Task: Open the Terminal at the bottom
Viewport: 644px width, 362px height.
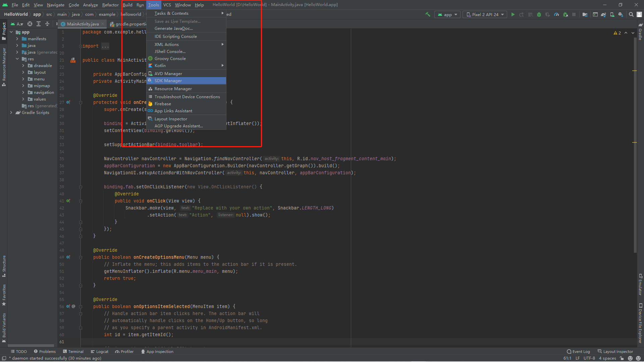Action: tap(75, 351)
